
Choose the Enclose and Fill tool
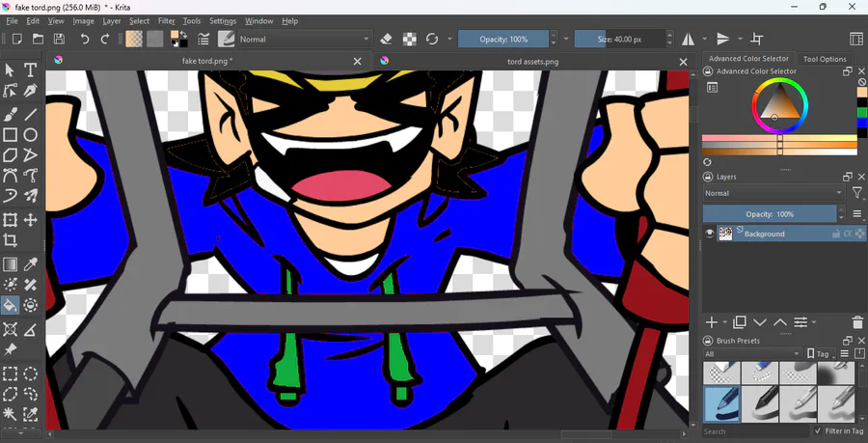31,305
